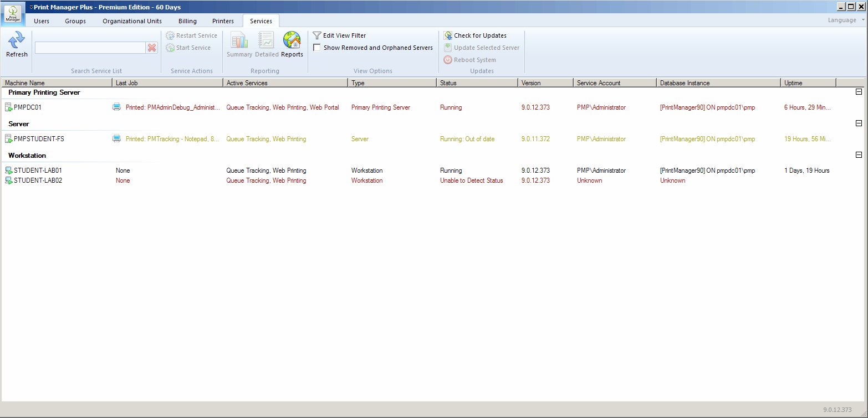868x418 pixels.
Task: Click the Update Selected Server icon
Action: (x=448, y=48)
